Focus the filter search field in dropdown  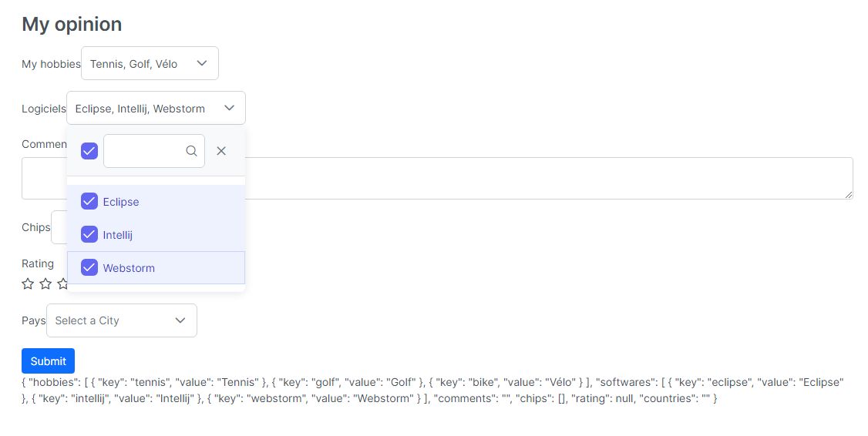154,150
